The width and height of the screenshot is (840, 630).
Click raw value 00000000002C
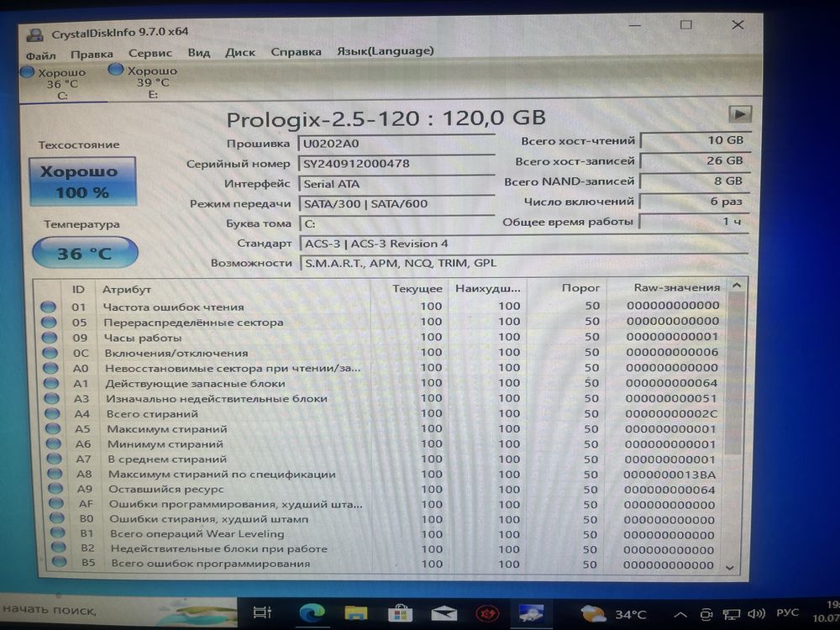[670, 413]
